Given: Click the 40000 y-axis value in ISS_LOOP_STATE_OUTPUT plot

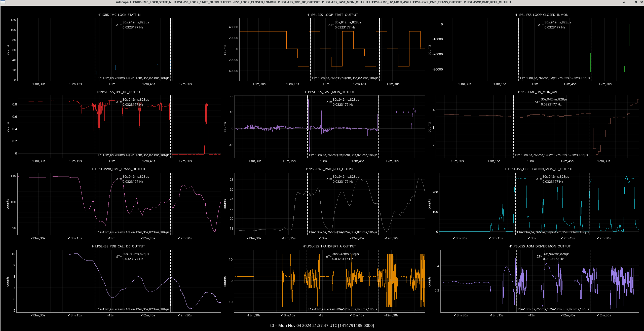Looking at the screenshot, I should coord(233,27).
